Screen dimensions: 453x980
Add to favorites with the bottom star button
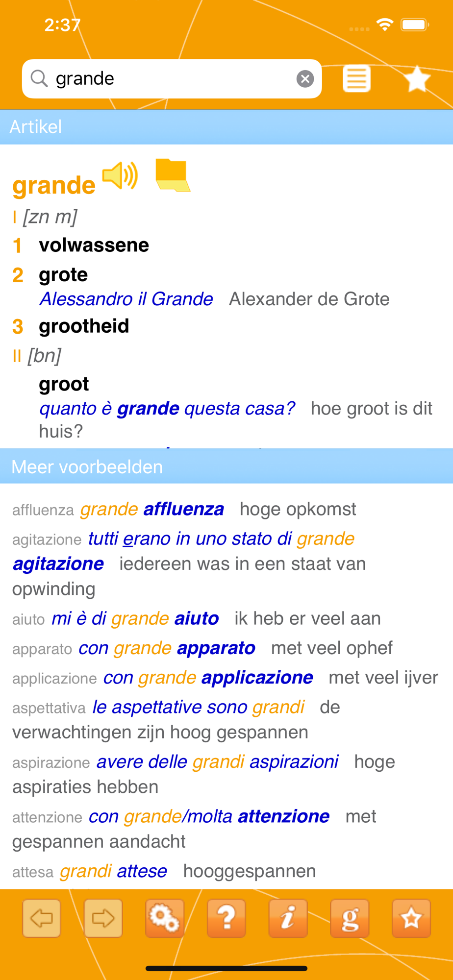click(411, 918)
